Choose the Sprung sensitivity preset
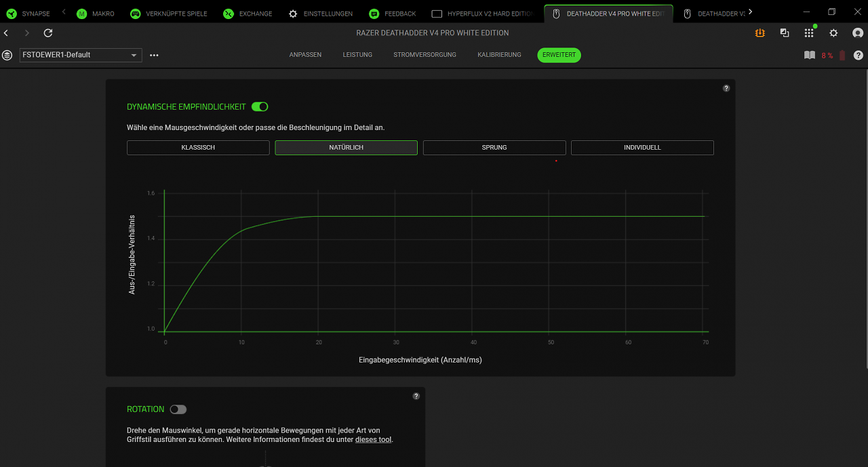The image size is (868, 467). pyautogui.click(x=494, y=148)
